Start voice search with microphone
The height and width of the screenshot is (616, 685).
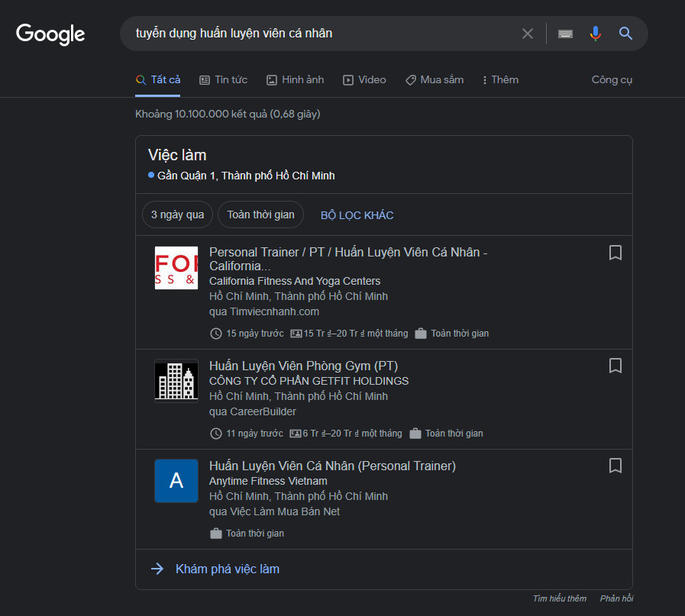tap(596, 34)
